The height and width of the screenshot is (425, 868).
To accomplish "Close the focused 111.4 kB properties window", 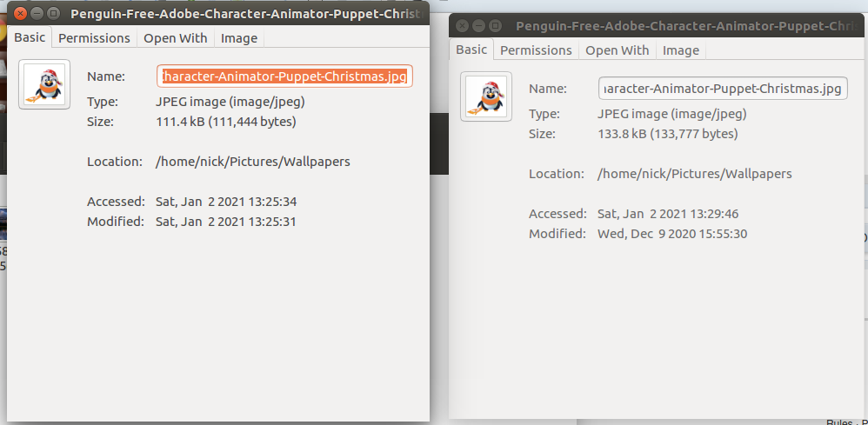I will click(x=18, y=14).
